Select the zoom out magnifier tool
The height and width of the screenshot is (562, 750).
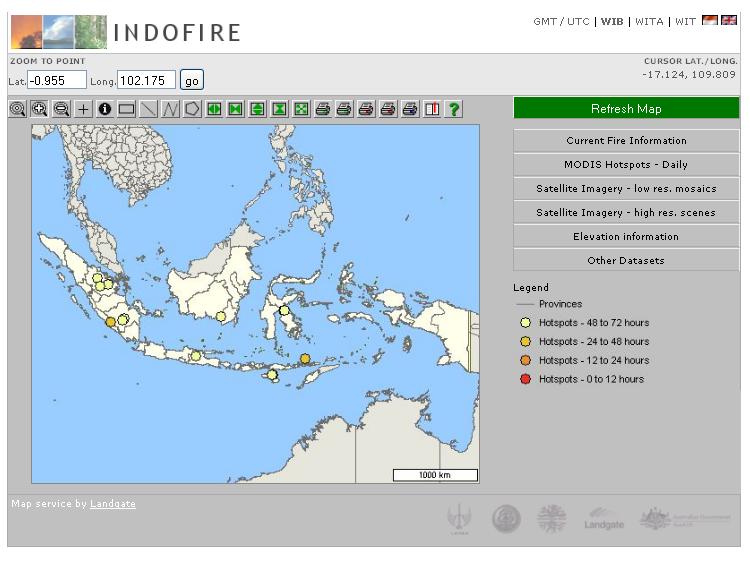point(62,109)
